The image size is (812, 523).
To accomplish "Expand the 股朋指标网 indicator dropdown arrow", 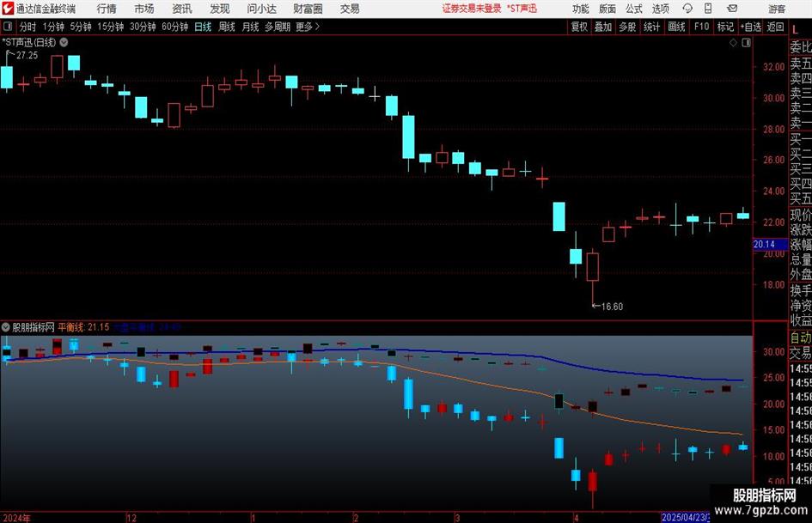I will [6, 327].
